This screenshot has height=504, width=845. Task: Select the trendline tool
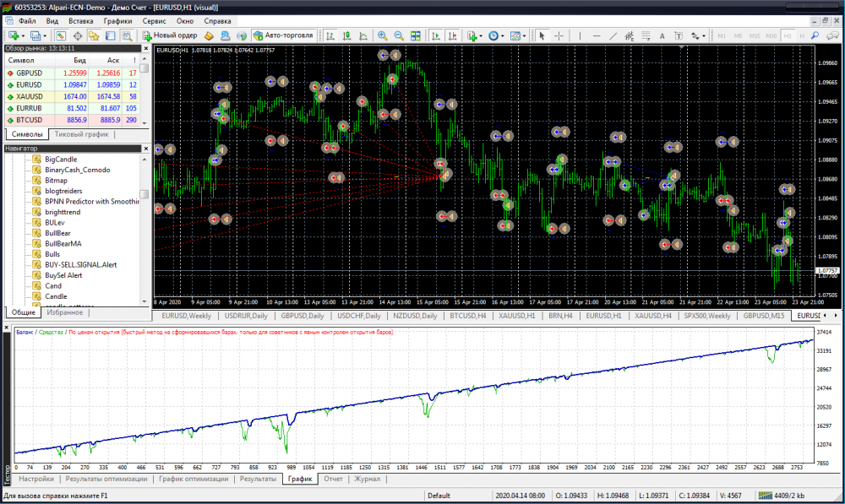pyautogui.click(x=613, y=35)
